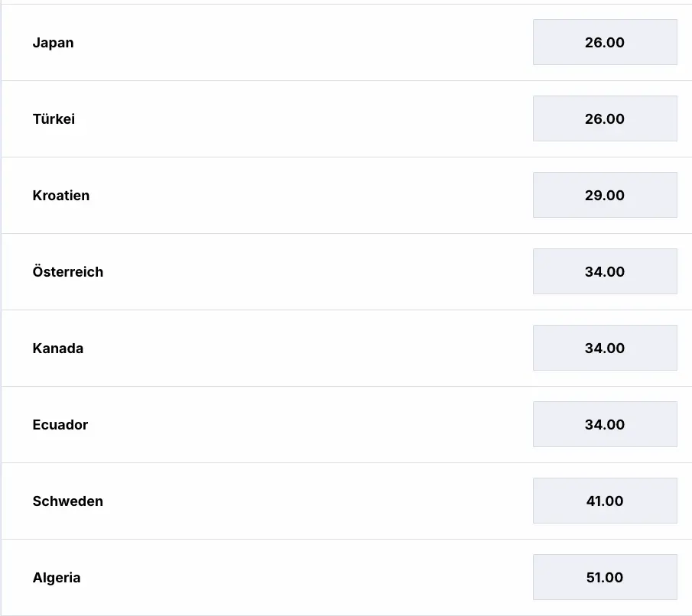Screen dimensions: 692x616
Task: Choose Kroatien odds 29.00
Action: [x=604, y=195]
